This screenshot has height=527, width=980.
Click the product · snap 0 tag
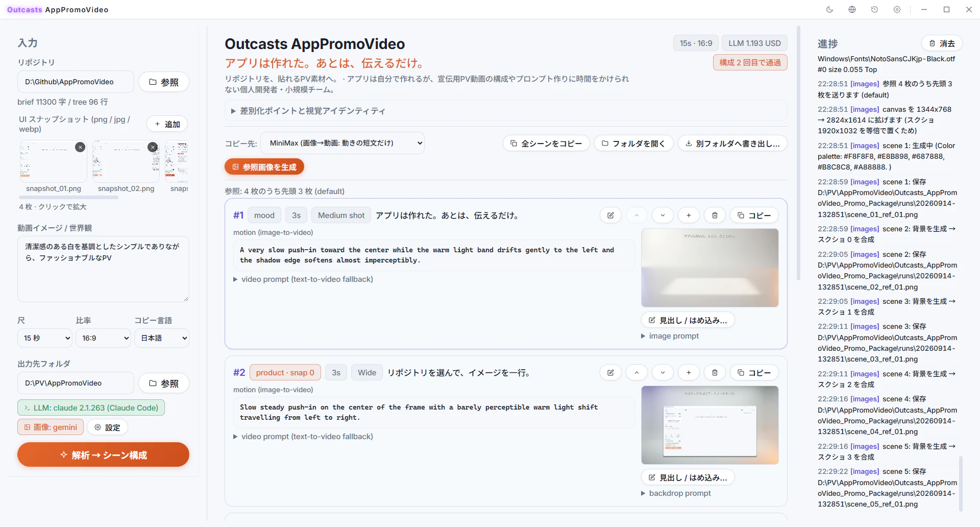tap(285, 373)
